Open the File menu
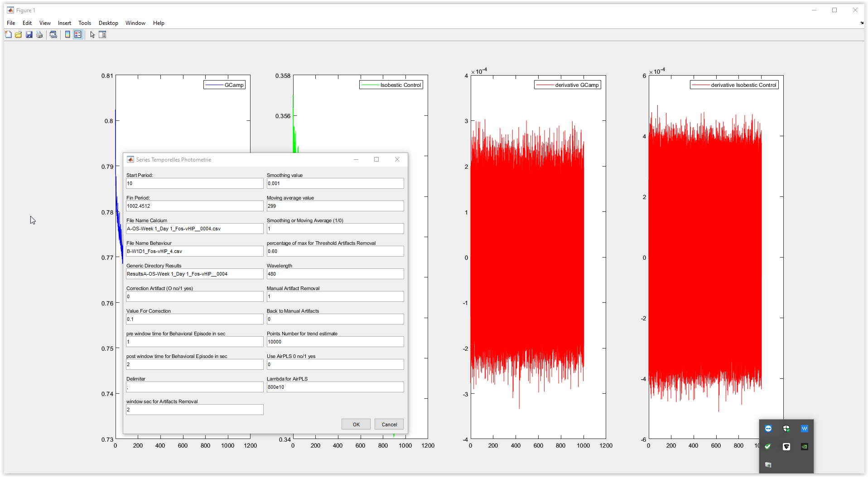 [x=11, y=23]
